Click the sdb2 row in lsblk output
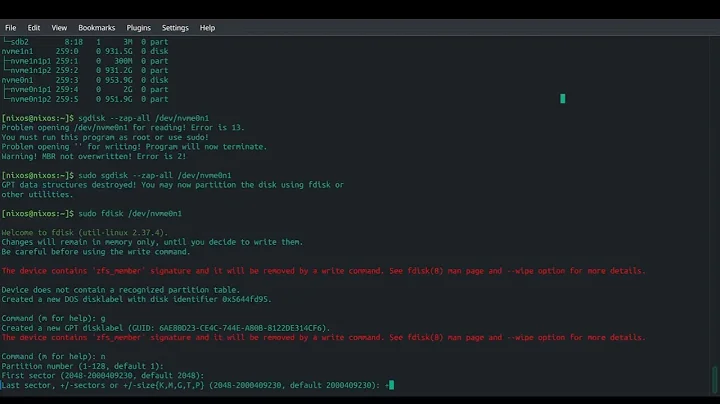 (x=85, y=42)
